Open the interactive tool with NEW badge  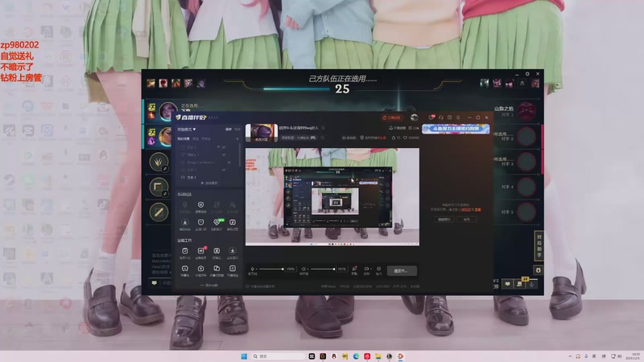[217, 224]
